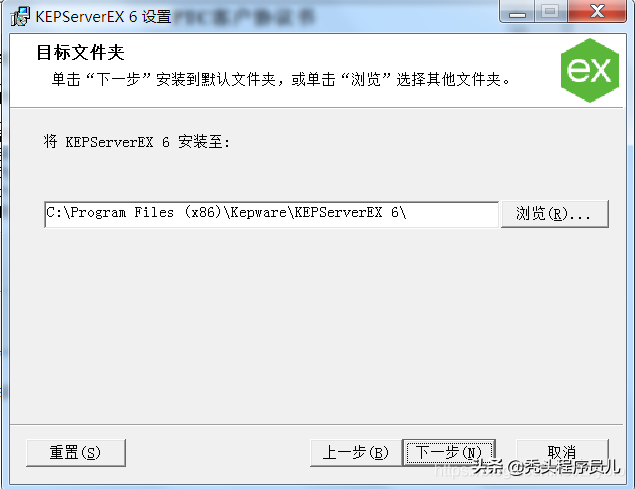
Task: Close the setup window with the red X
Action: click(597, 11)
